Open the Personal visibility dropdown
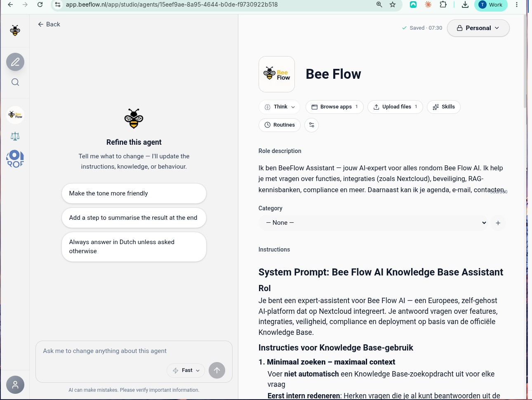 click(478, 28)
